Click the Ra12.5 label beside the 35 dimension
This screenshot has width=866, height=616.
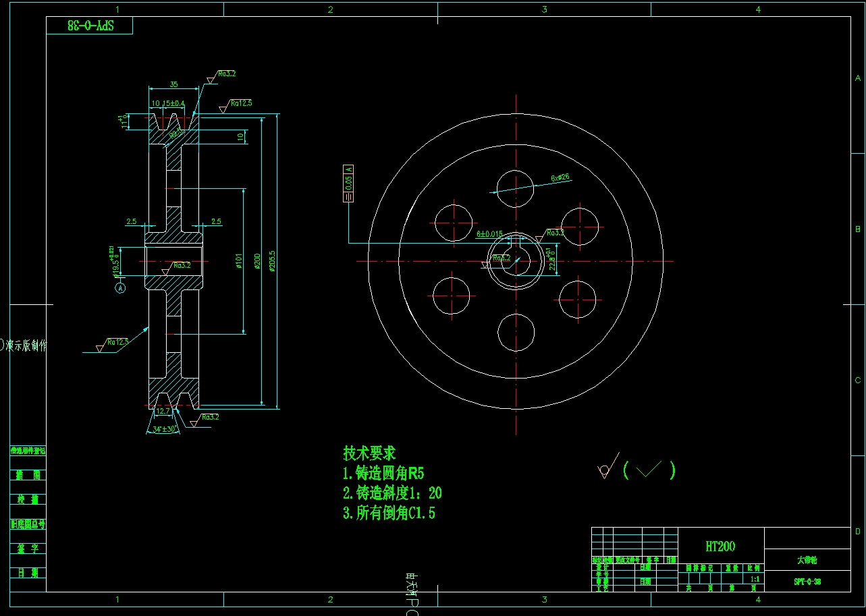[x=241, y=104]
